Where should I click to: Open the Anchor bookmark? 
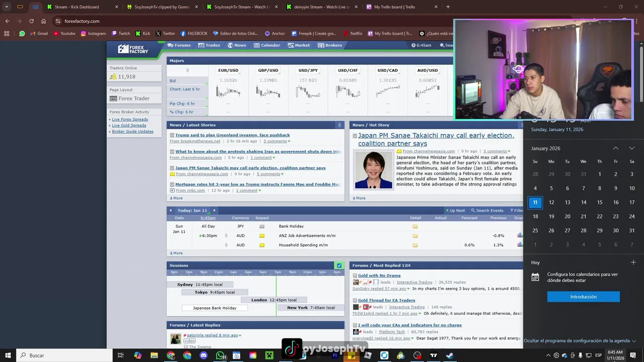tap(275, 34)
